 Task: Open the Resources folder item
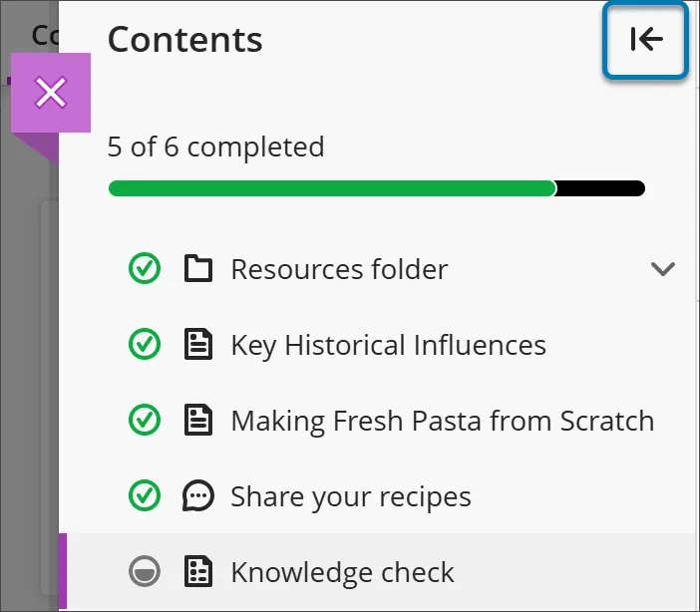tap(339, 269)
